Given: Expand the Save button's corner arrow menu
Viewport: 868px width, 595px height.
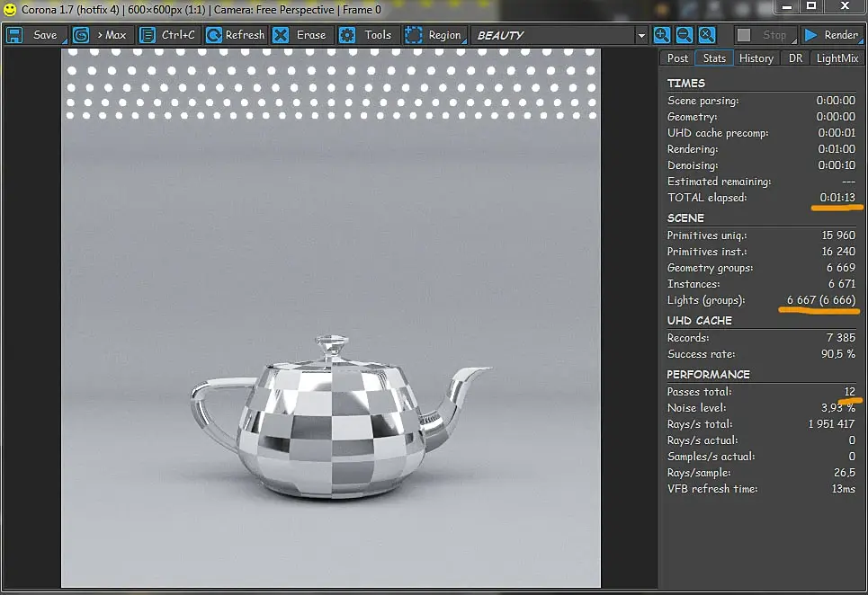Looking at the screenshot, I should [x=64, y=41].
